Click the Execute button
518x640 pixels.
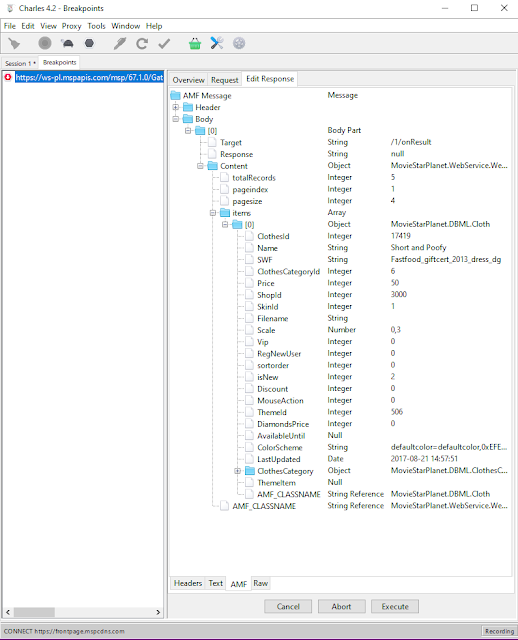pyautogui.click(x=395, y=607)
